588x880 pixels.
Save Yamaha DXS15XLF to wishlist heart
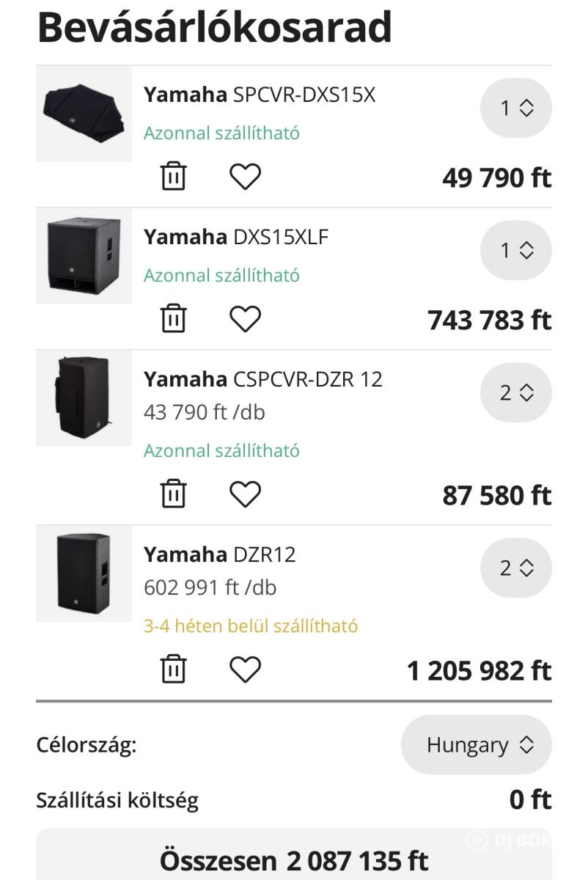[x=245, y=319]
